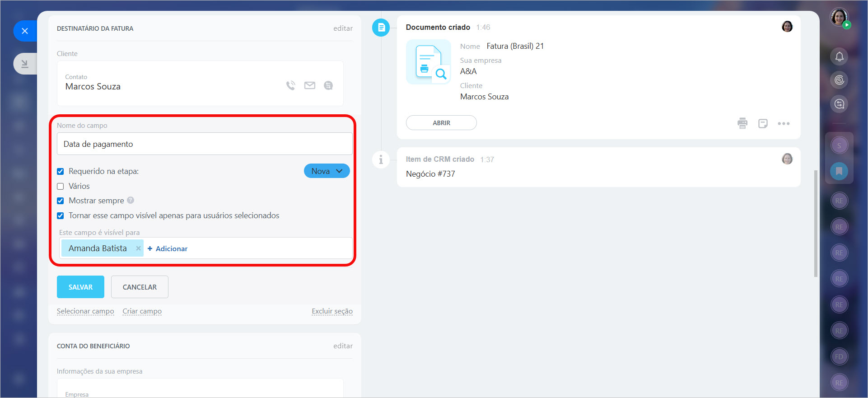Click the Selecionar campo link

coord(85,311)
